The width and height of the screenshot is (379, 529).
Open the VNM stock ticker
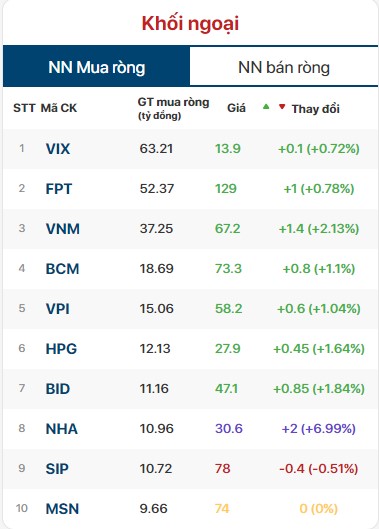63,229
